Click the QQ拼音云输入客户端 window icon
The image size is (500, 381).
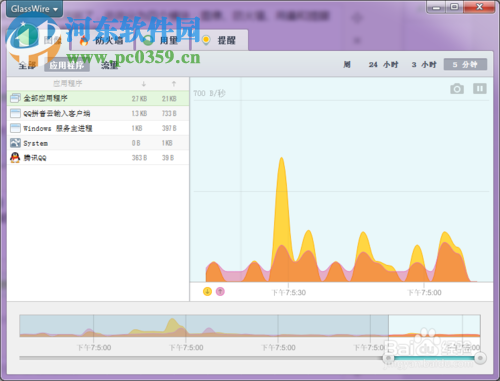click(x=15, y=113)
